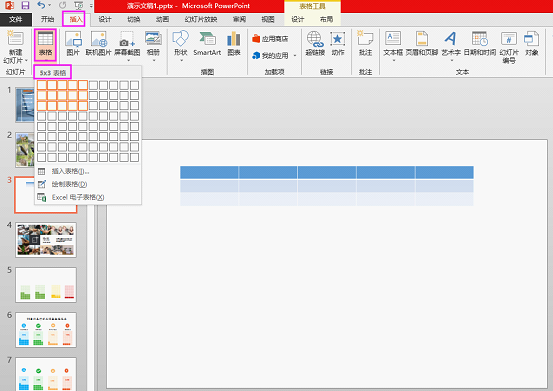553x391 pixels.
Task: Open the 表格 (Table) insert button
Action: [x=45, y=45]
